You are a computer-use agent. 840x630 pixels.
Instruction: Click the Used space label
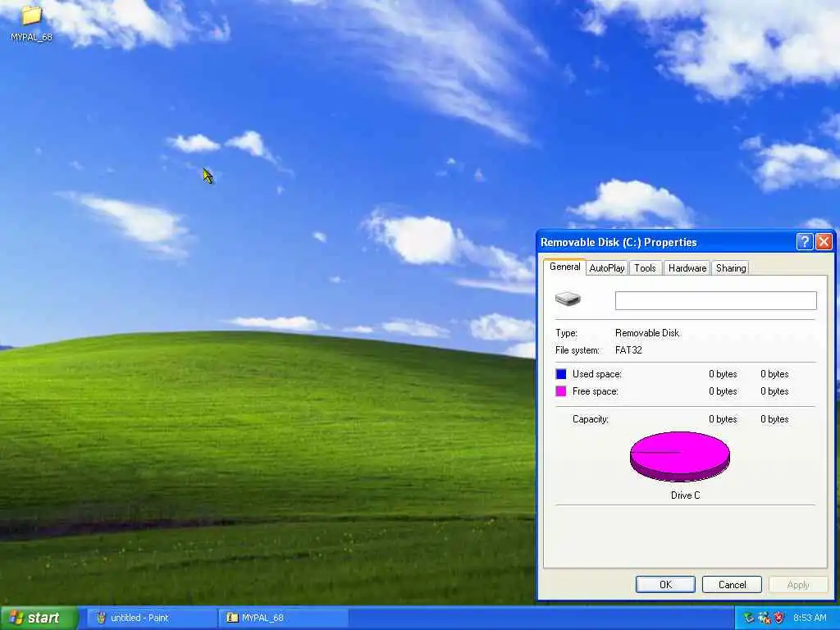pyautogui.click(x=597, y=374)
